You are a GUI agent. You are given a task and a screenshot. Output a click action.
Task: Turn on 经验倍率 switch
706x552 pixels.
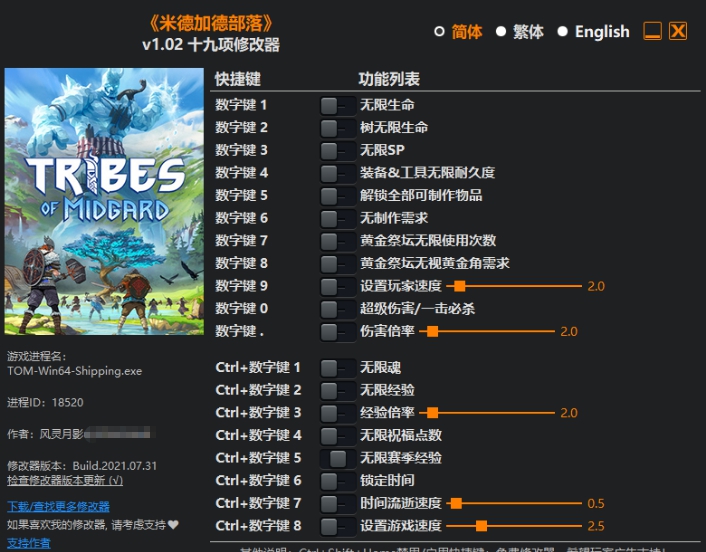point(338,413)
